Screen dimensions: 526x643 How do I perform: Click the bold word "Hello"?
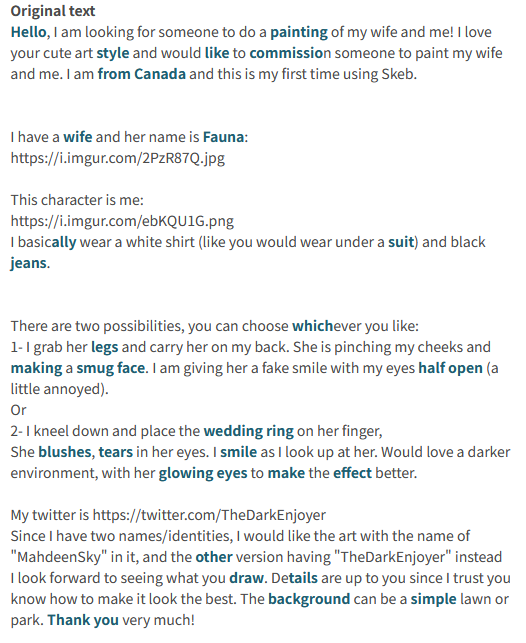[28, 32]
